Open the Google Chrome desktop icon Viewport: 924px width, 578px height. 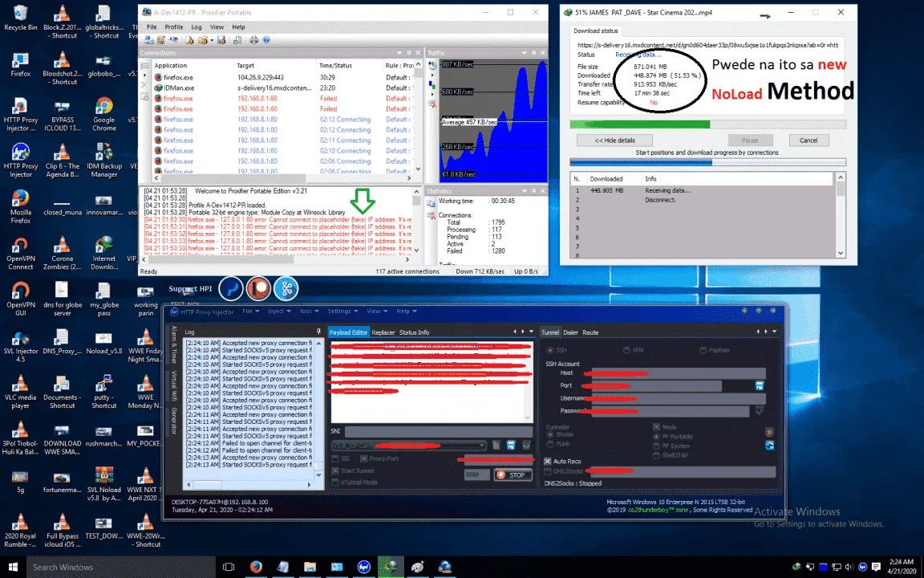click(103, 115)
